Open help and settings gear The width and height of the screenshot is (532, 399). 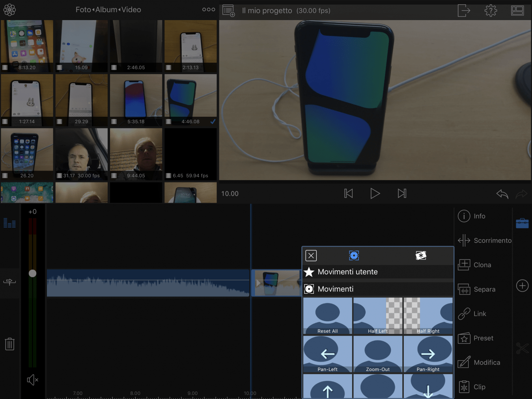[x=491, y=11]
